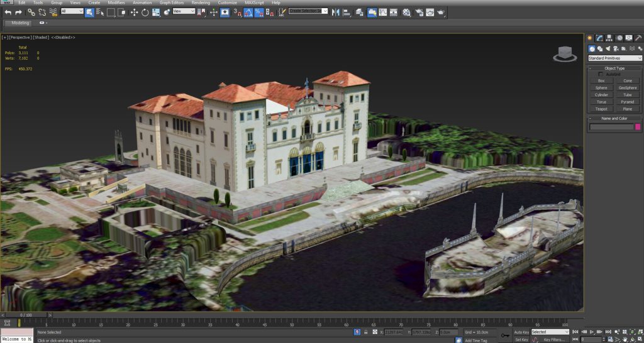Screen dimensions: 644x343
Task: Open the Modifiers menu
Action: pyautogui.click(x=116, y=3)
